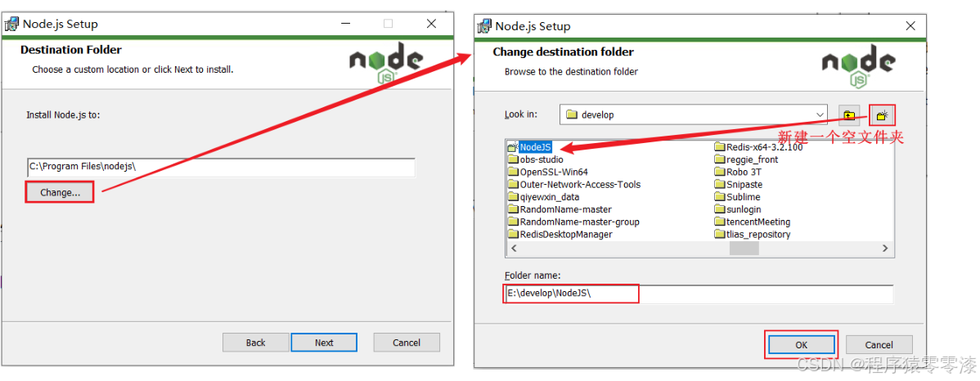Viewport: 980px width, 381px height.
Task: Click the folder icon beside Snipaste
Action: pos(719,184)
